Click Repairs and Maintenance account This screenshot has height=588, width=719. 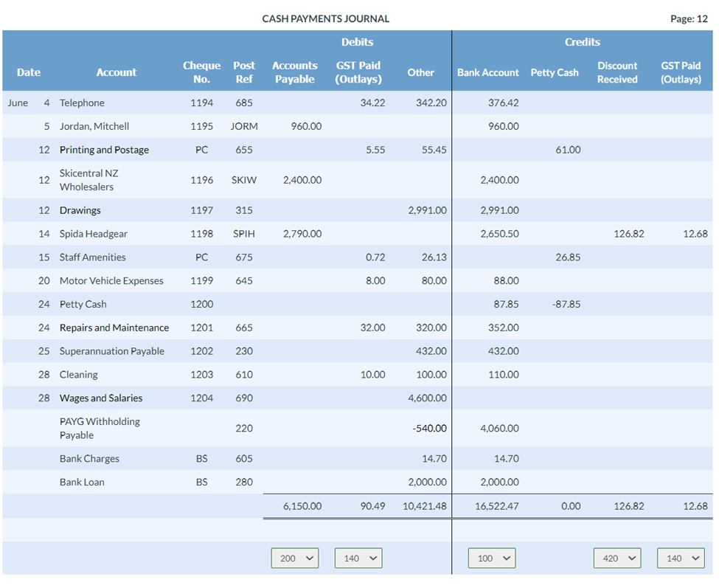(114, 328)
